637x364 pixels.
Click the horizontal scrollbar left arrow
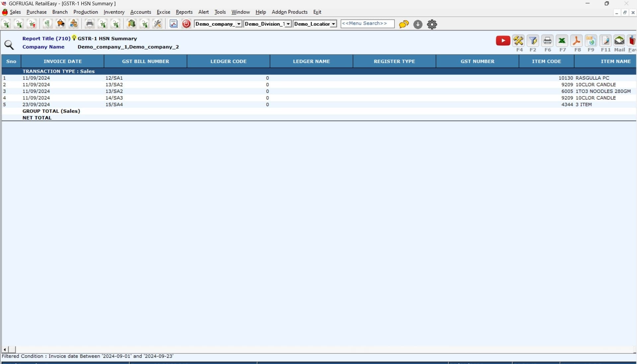click(x=5, y=349)
